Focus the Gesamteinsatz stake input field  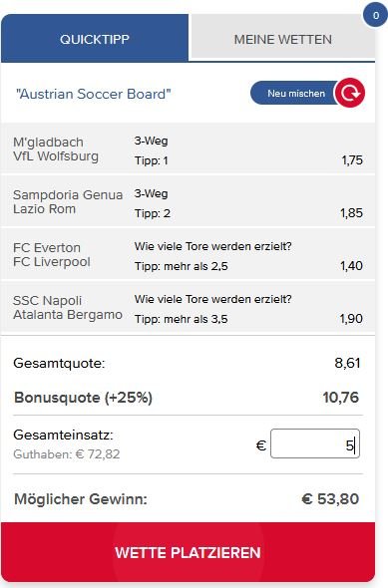[x=315, y=444]
